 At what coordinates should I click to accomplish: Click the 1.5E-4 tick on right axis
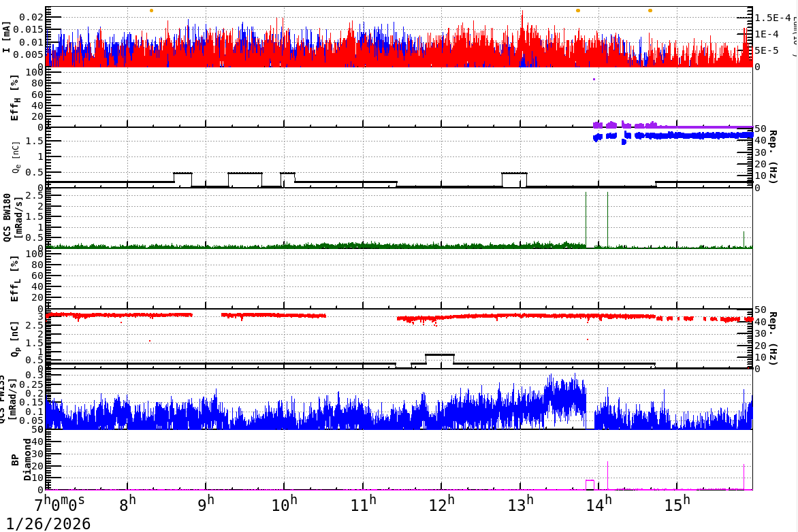pyautogui.click(x=773, y=18)
